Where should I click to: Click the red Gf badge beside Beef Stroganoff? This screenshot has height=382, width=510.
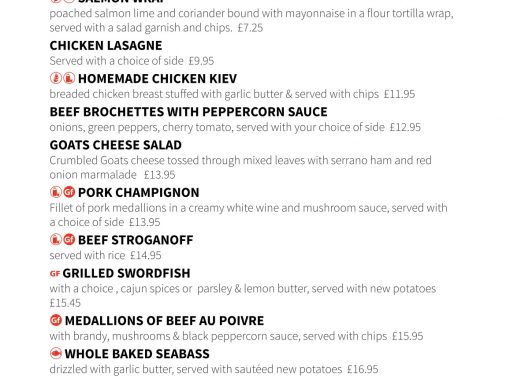(x=69, y=240)
